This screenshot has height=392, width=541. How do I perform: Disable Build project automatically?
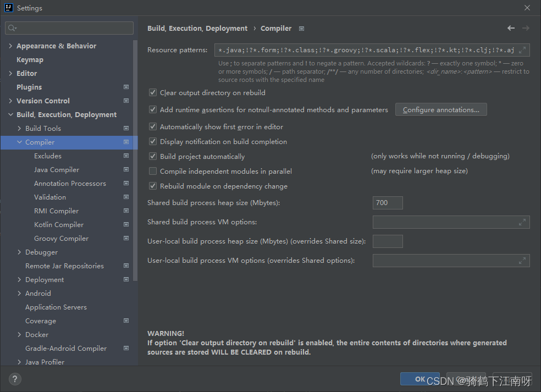152,156
